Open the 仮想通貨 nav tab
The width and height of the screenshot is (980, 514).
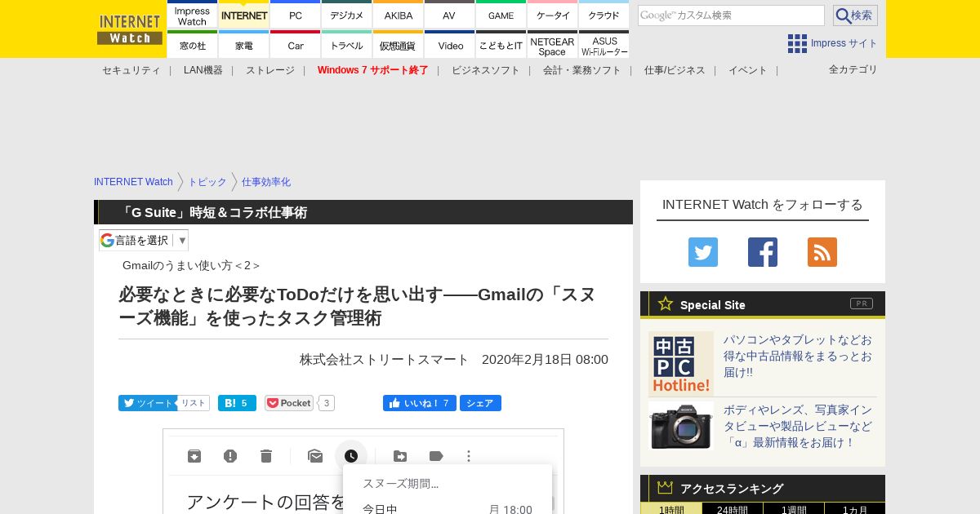(x=399, y=45)
